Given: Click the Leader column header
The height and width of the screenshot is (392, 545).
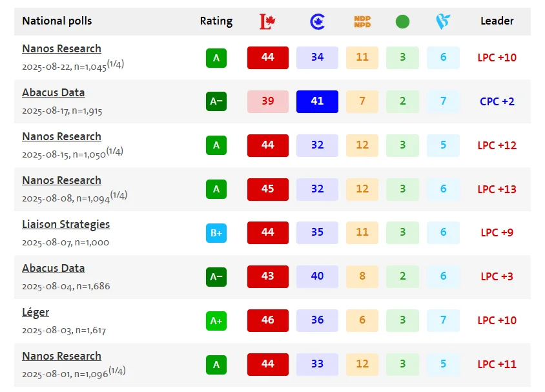Looking at the screenshot, I should [497, 21].
